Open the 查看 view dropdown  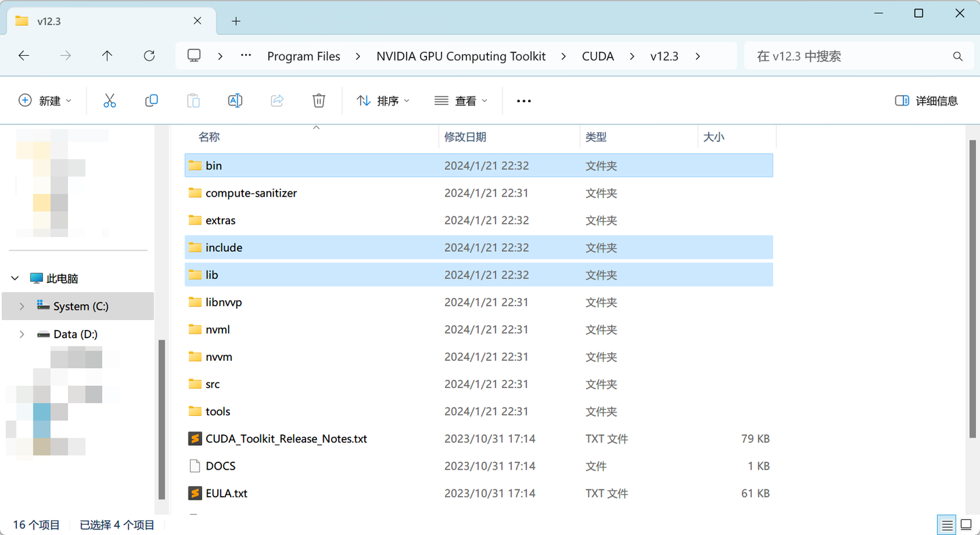(x=461, y=101)
